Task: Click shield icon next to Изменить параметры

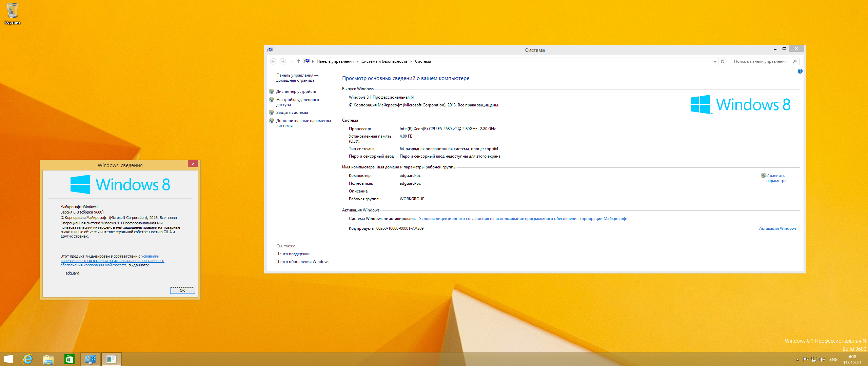Action: click(763, 176)
